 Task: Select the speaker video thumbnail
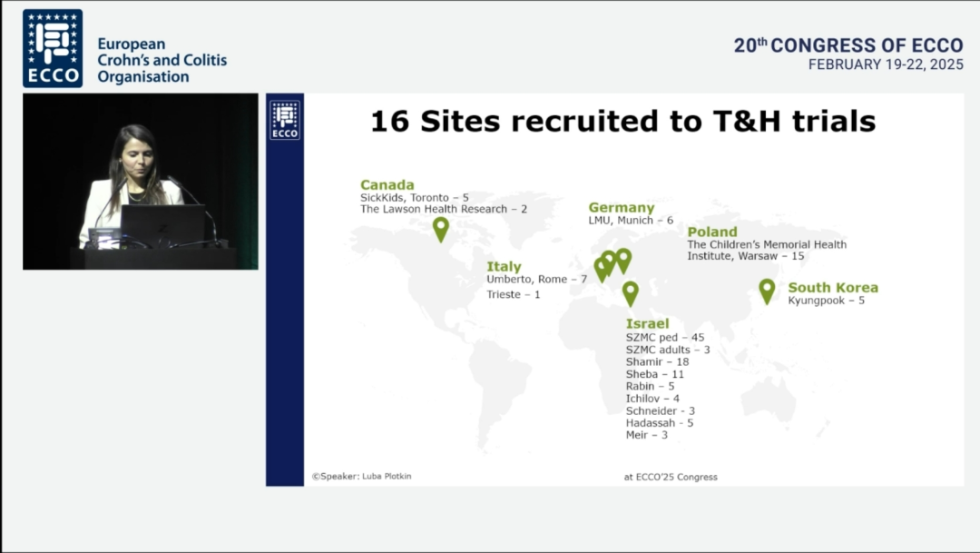[141, 182]
